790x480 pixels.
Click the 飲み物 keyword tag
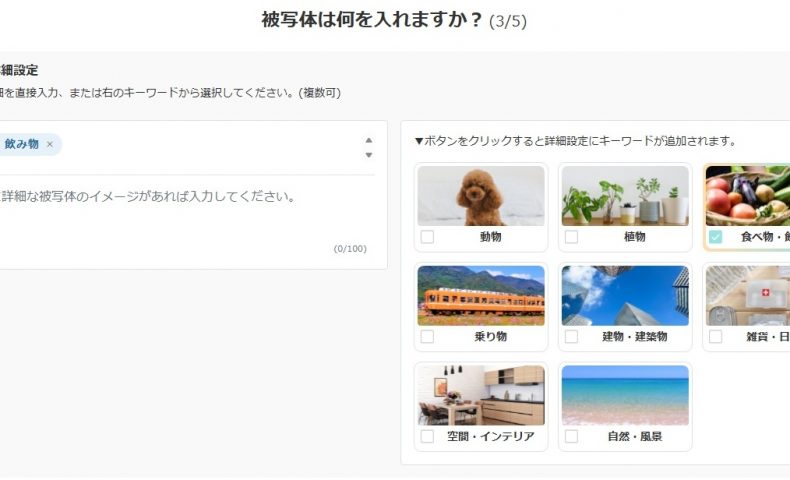(22, 144)
